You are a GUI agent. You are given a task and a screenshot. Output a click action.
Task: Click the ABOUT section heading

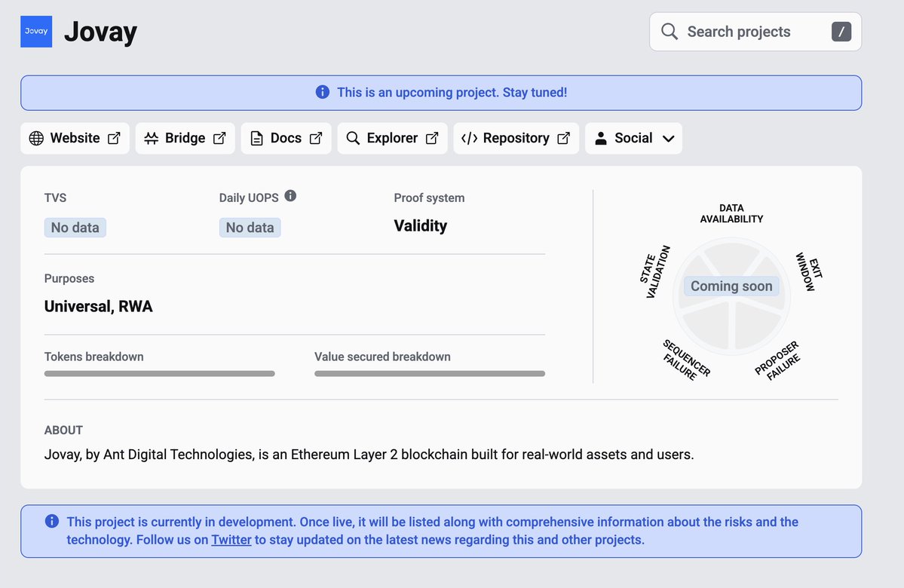[x=63, y=430]
